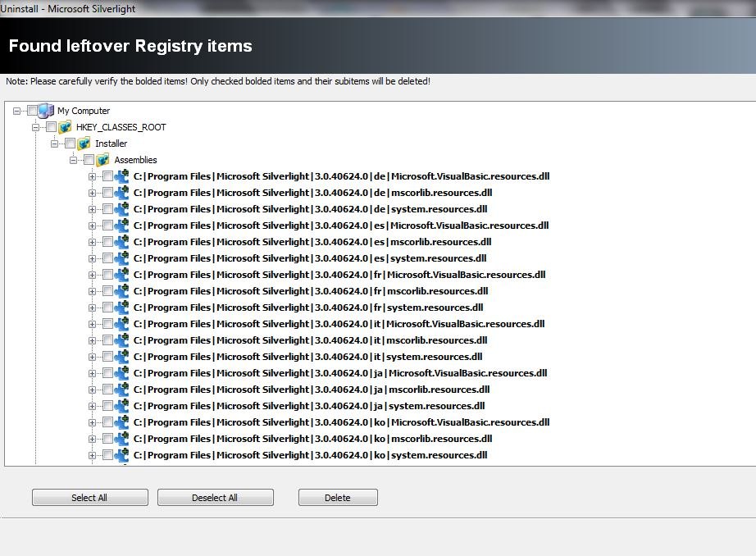Select the Assemblies label

coord(135,160)
